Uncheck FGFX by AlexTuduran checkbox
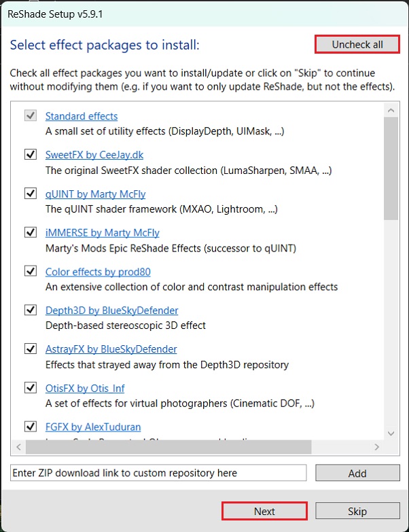This screenshot has height=532, width=409. tap(31, 426)
